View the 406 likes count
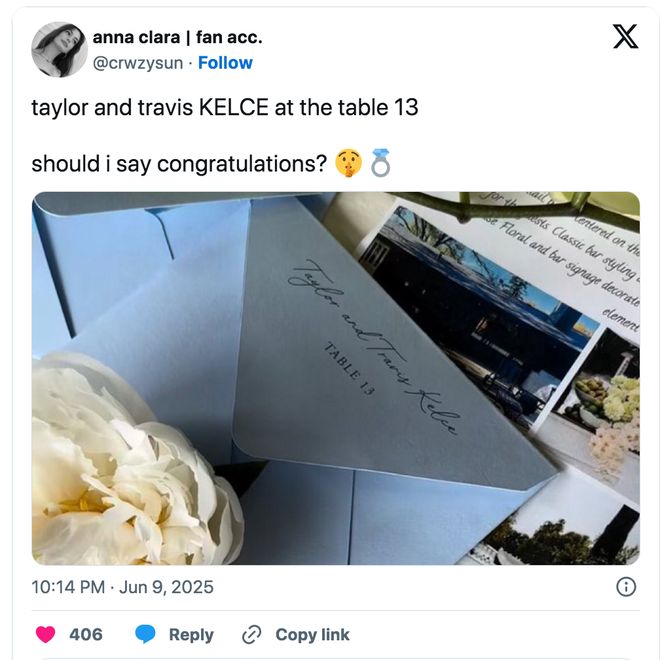Image resolution: width=660 pixels, height=660 pixels. pos(86,634)
